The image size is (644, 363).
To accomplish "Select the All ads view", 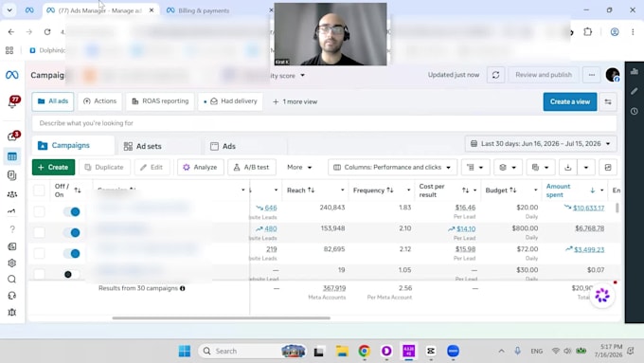I will point(53,101).
